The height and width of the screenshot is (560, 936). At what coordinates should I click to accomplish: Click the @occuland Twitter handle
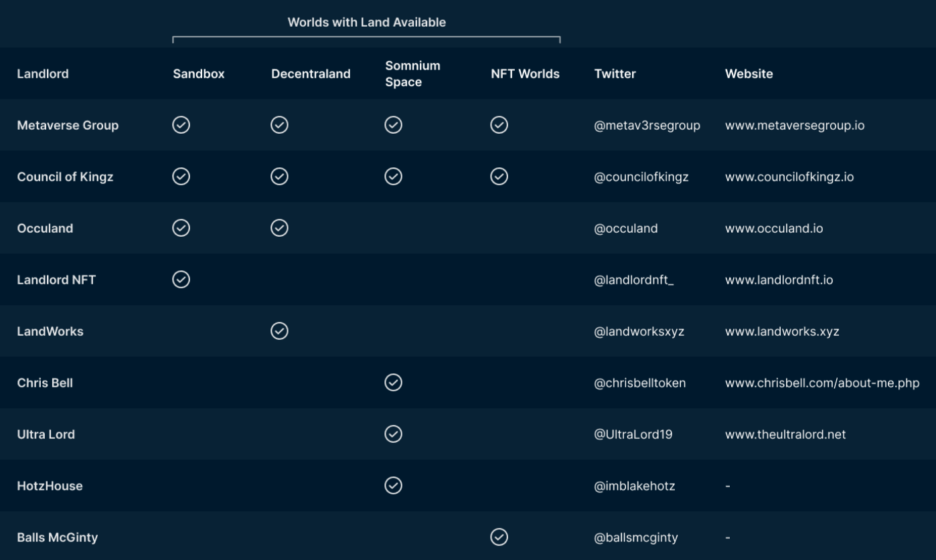coord(624,227)
